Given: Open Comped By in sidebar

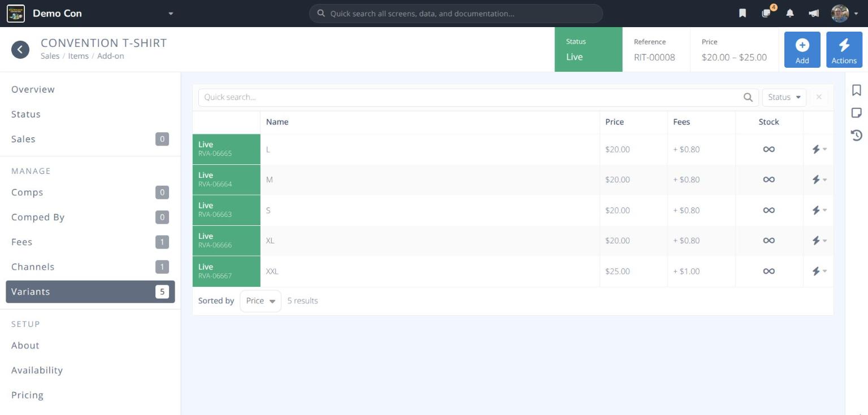Looking at the screenshot, I should click(x=90, y=217).
